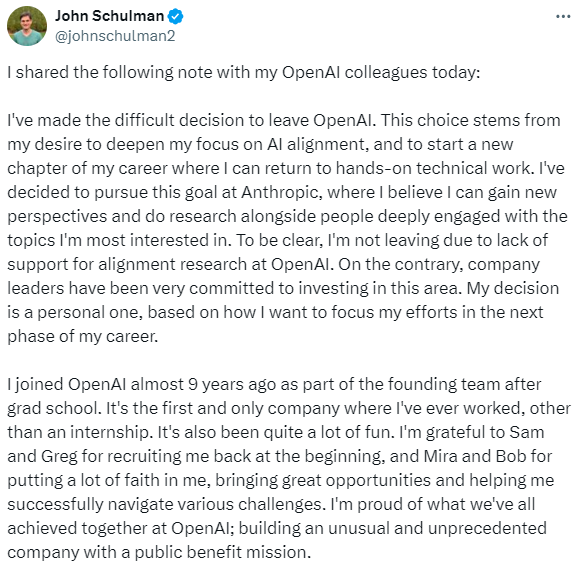The width and height of the screenshot is (578, 577).
Task: Click the words 'grad school' in the post
Action: pos(54,409)
